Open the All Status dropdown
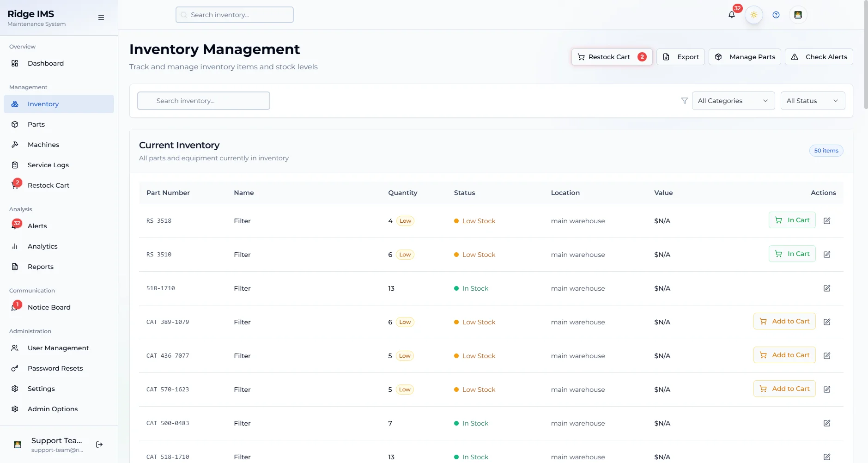This screenshot has height=463, width=868. point(812,101)
